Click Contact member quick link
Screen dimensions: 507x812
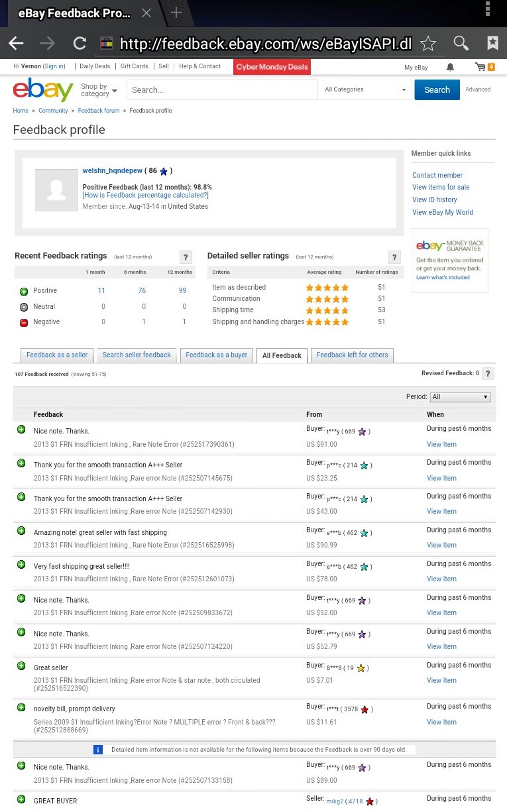pyautogui.click(x=437, y=176)
